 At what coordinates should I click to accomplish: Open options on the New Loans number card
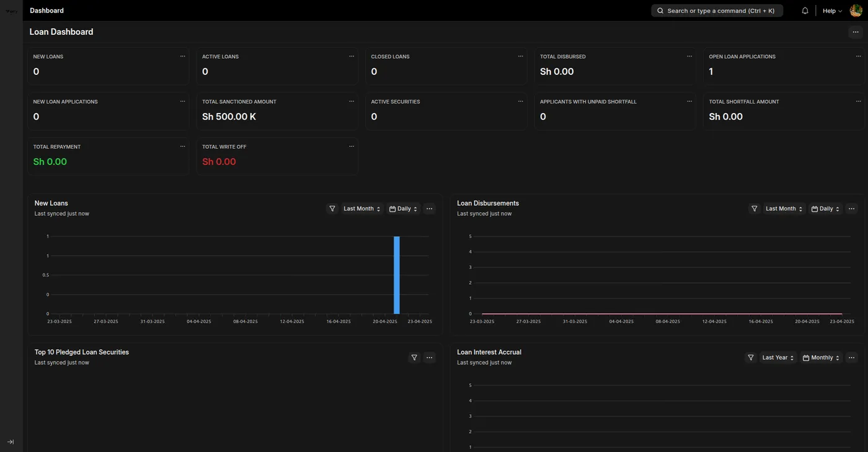click(182, 56)
